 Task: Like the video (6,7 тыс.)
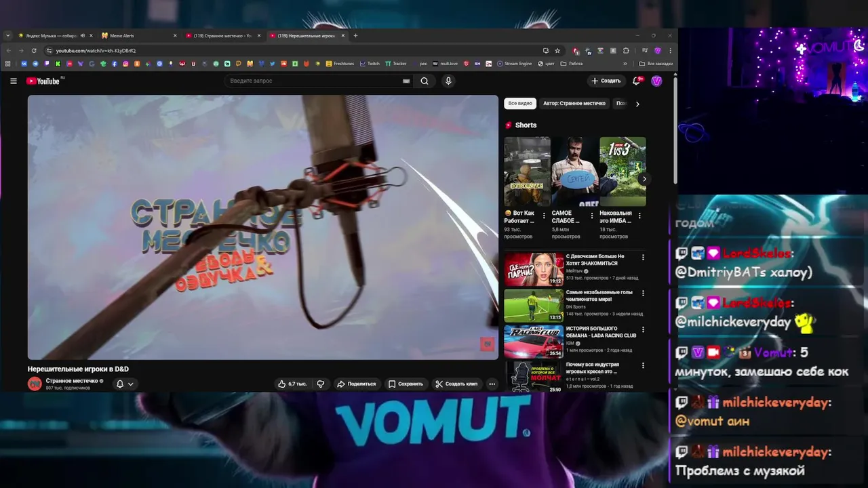[x=292, y=384]
